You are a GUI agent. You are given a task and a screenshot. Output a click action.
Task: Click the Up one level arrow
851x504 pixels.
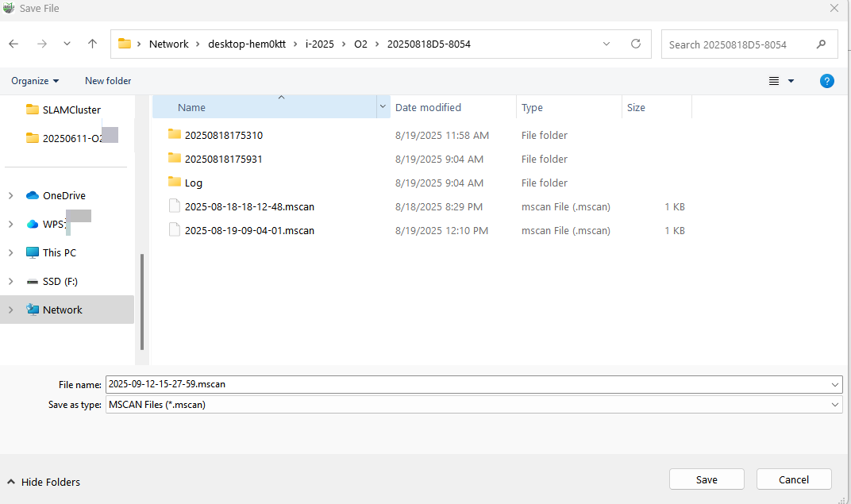pos(93,44)
